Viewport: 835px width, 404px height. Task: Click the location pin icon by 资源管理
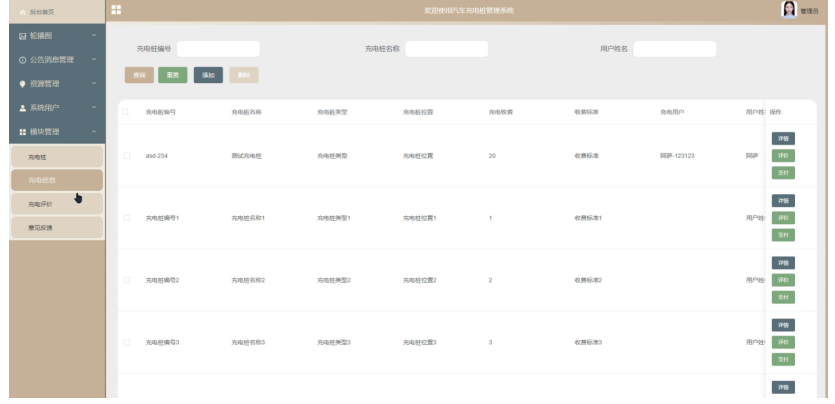pyautogui.click(x=22, y=84)
